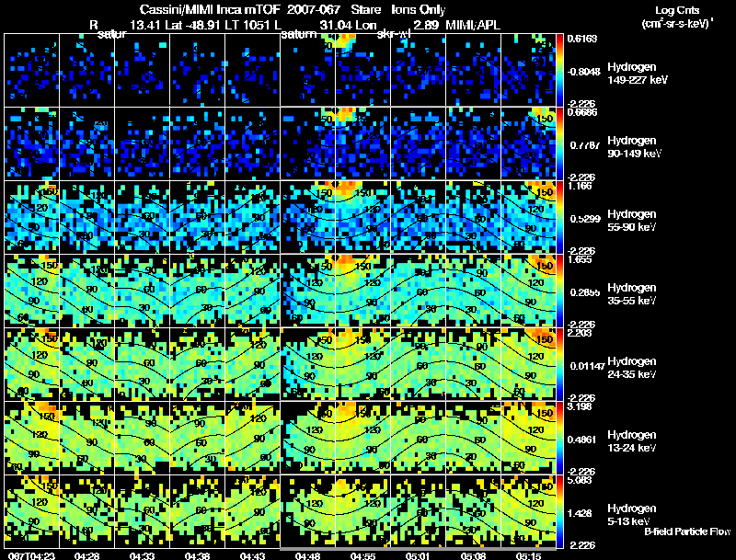Click the 04:38 panel in the 24-35 keV row
Viewport: 736px width, 560px height.
[x=197, y=364]
